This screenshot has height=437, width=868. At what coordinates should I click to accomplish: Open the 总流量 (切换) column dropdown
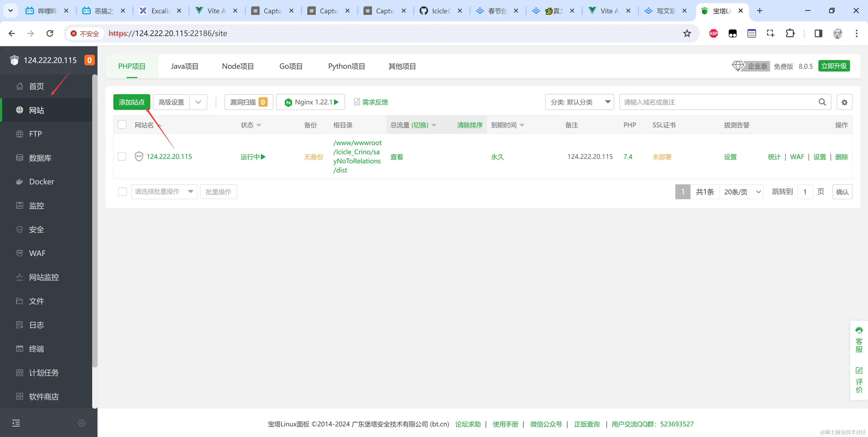434,125
